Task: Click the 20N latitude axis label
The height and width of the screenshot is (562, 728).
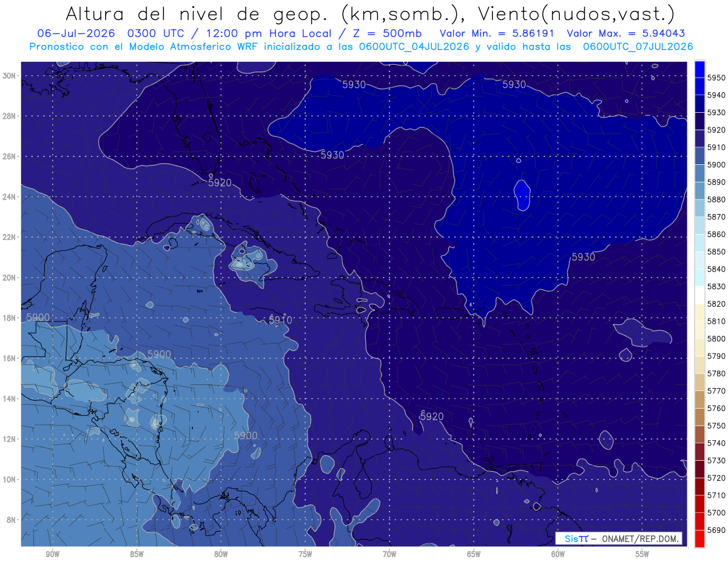Action: coord(9,278)
